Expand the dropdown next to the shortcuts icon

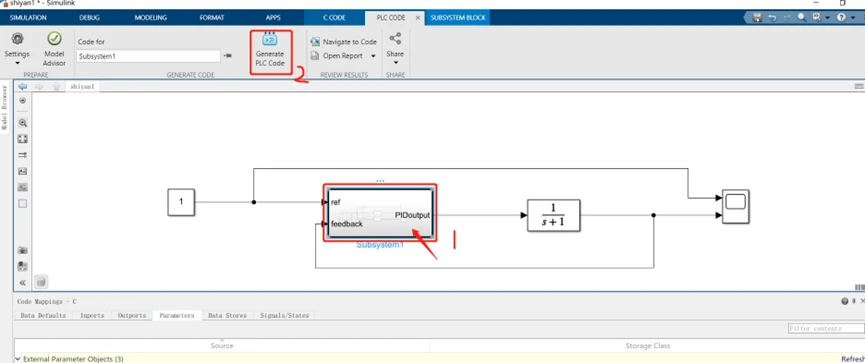coord(827,18)
